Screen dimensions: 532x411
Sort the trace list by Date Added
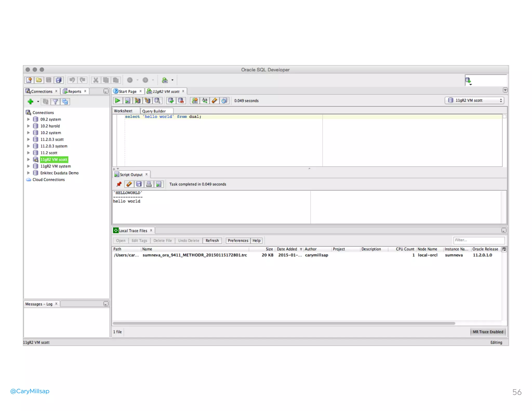pyautogui.click(x=287, y=249)
